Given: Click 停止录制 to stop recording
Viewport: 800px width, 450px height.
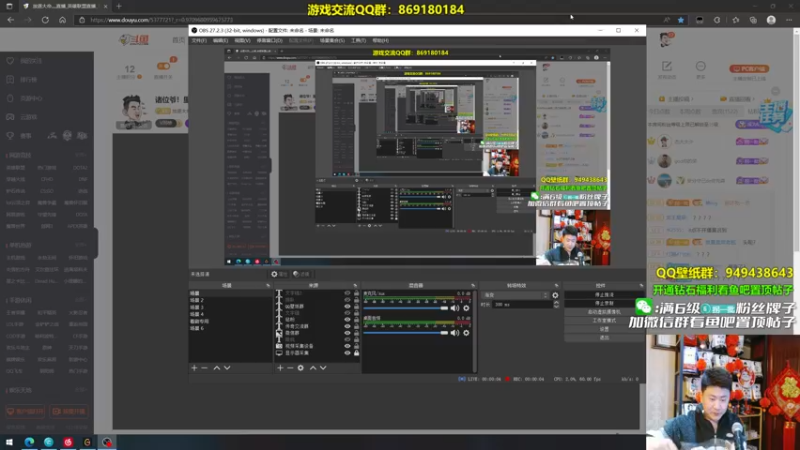Looking at the screenshot, I should point(604,304).
